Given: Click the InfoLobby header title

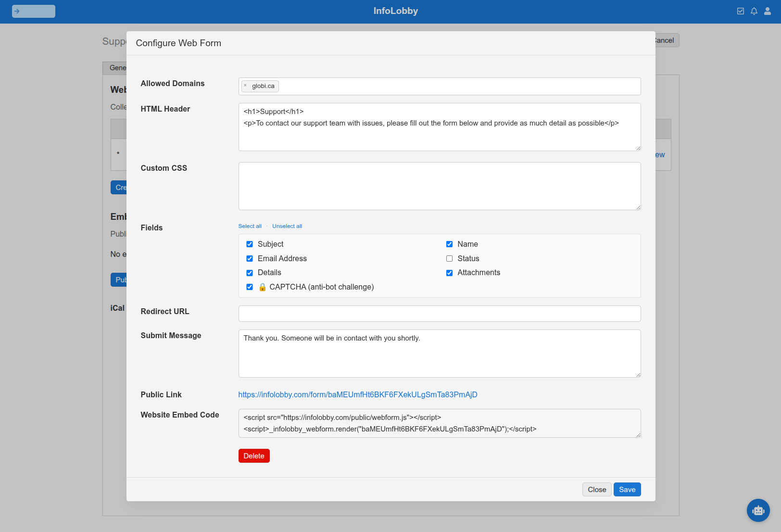Looking at the screenshot, I should pos(396,11).
